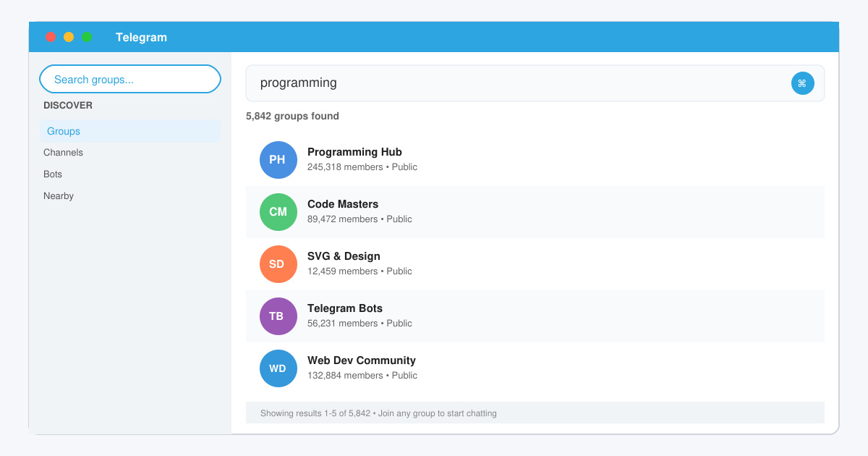This screenshot has width=868, height=456.
Task: Click the main search field containing programming
Action: (535, 83)
